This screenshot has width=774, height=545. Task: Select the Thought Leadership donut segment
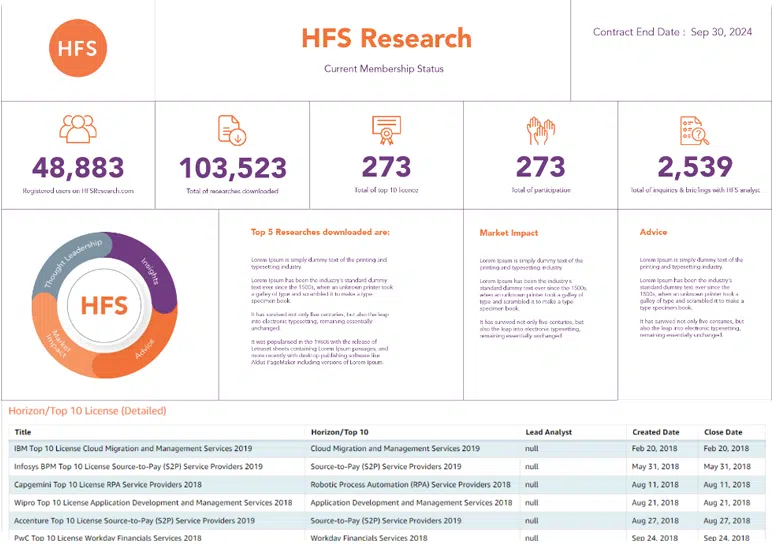coord(69,264)
